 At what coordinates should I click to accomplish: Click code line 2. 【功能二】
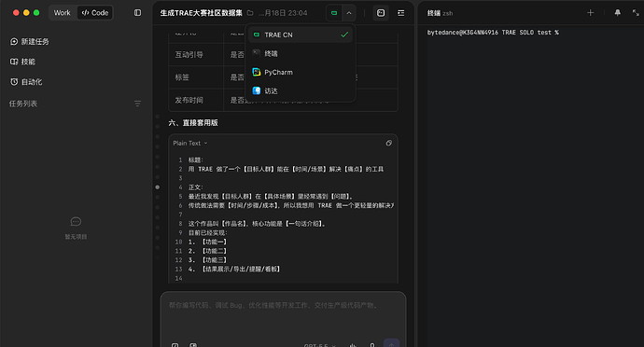coord(207,251)
